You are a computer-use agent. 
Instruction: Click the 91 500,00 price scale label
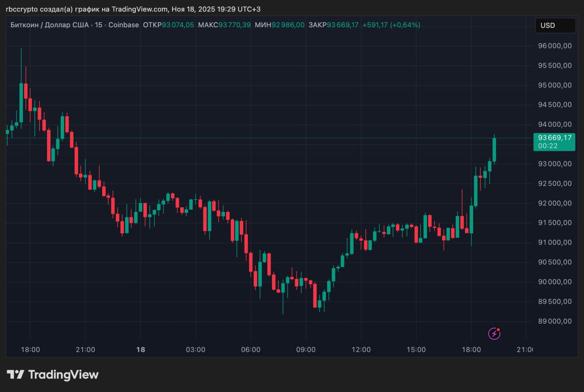pyautogui.click(x=554, y=222)
